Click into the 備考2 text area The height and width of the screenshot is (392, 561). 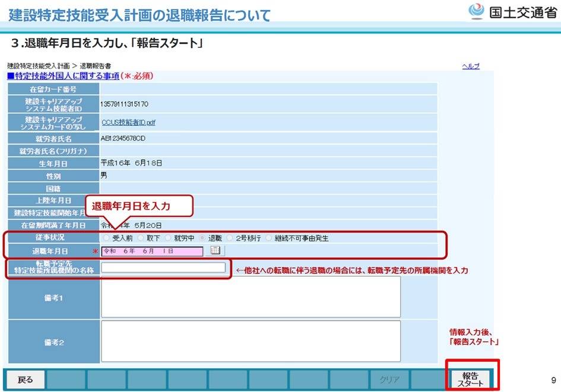coord(251,341)
